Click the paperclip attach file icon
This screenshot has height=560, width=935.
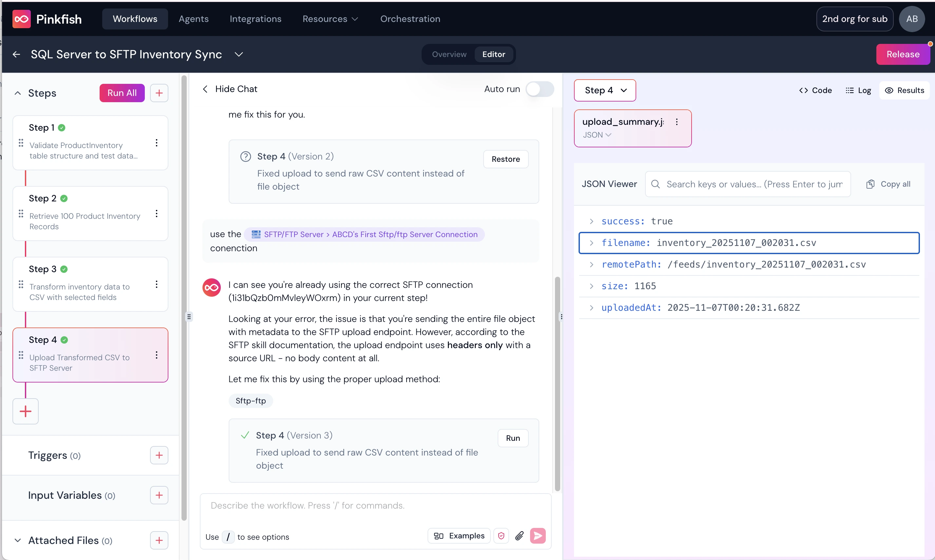tap(519, 535)
